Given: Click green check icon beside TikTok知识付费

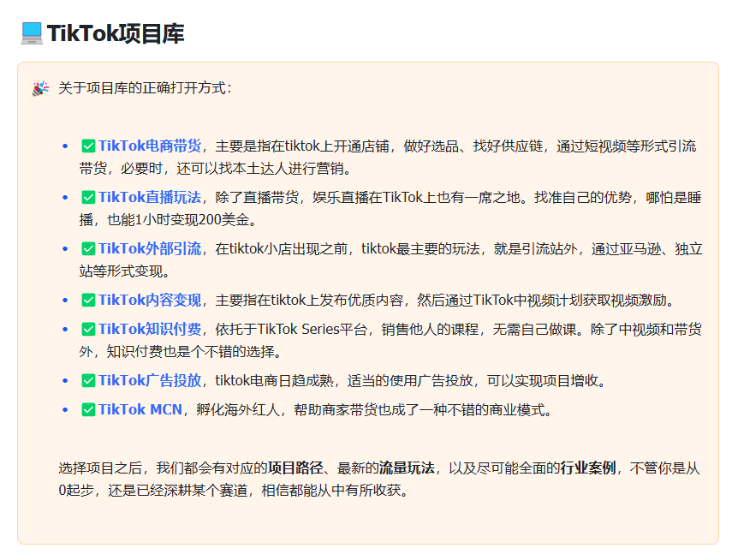Looking at the screenshot, I should (88, 330).
